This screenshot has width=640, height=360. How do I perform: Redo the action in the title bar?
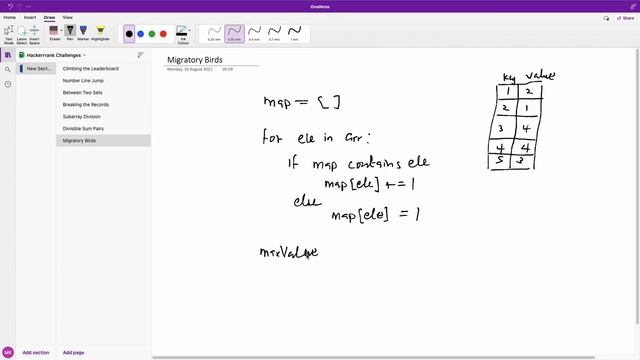[x=19, y=6]
